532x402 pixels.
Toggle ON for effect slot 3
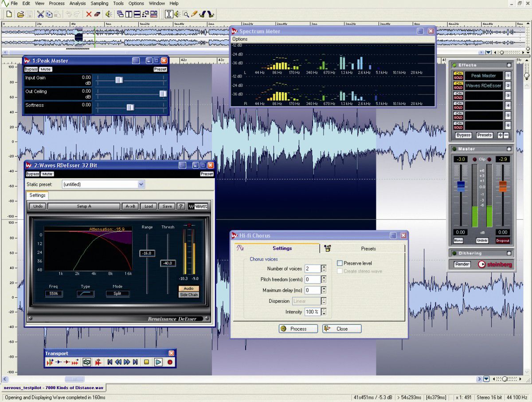pyautogui.click(x=458, y=94)
